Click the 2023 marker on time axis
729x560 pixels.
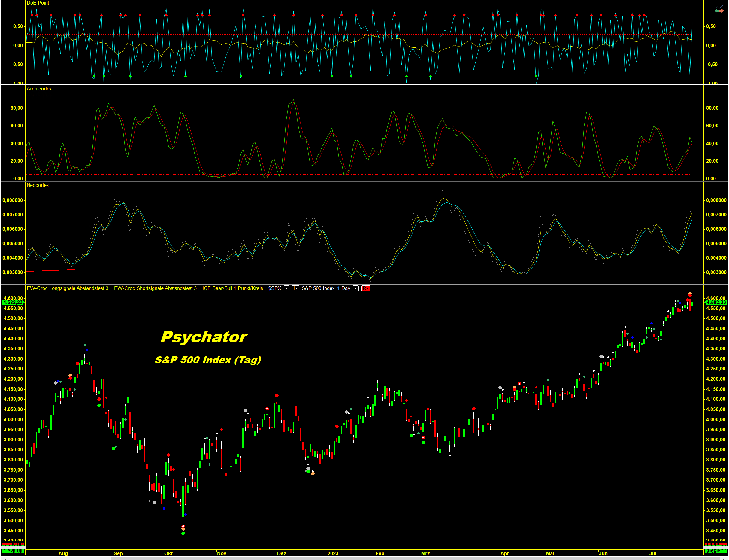(x=332, y=553)
